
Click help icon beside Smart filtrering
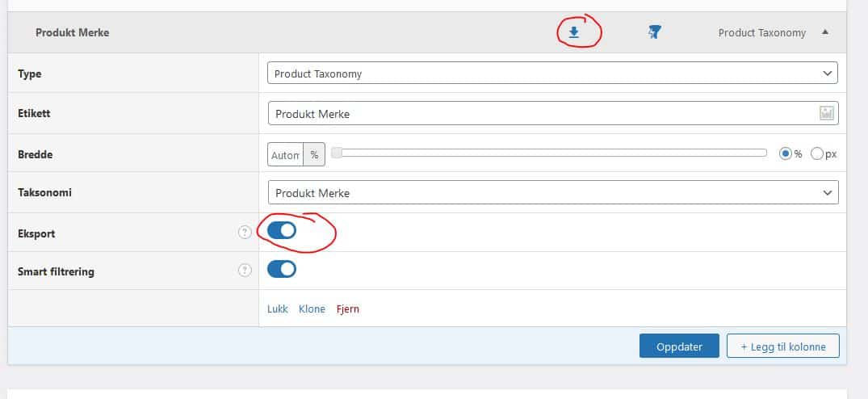[x=245, y=271]
